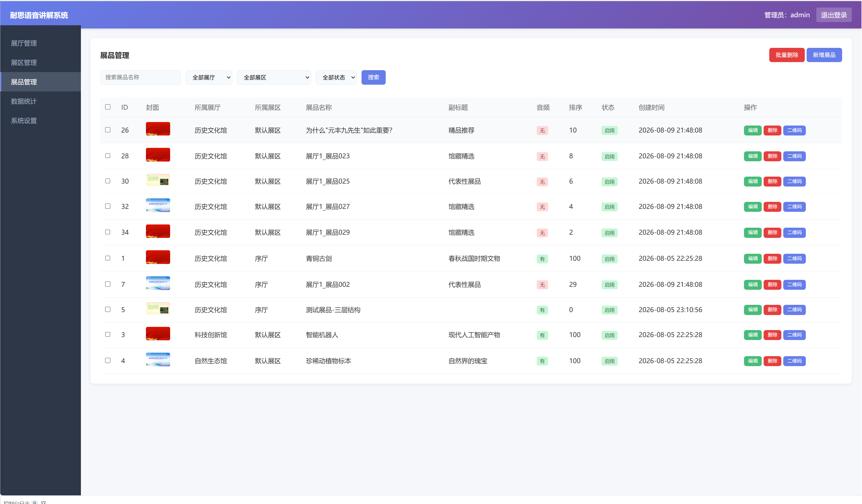This screenshot has width=862, height=504.
Task: Check the checkbox for row ID 28
Action: coord(108,156)
